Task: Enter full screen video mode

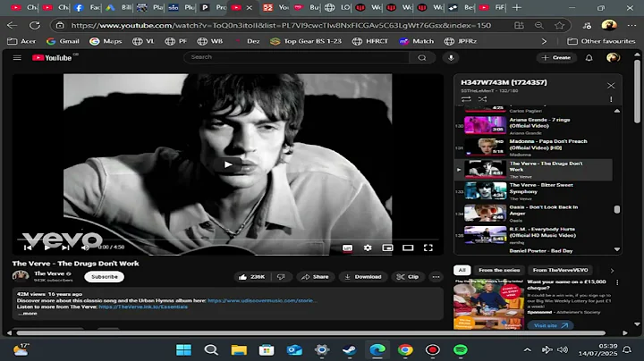Action: click(428, 248)
